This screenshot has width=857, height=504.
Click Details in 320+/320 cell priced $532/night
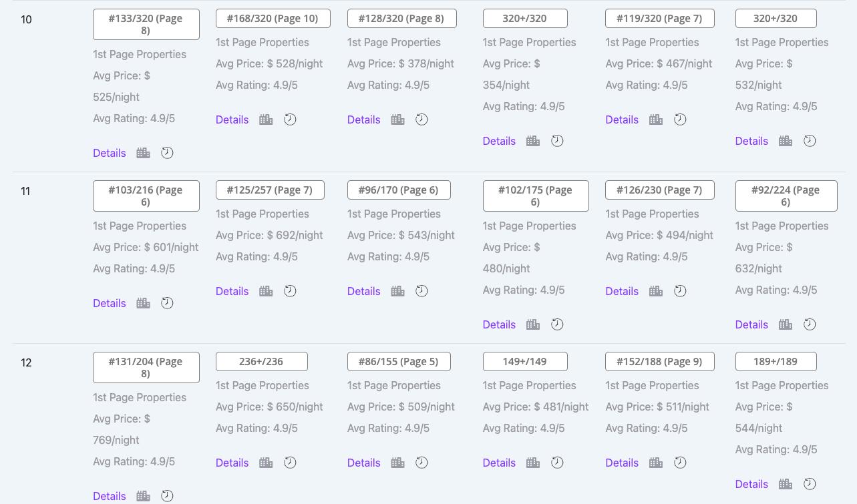click(x=751, y=141)
